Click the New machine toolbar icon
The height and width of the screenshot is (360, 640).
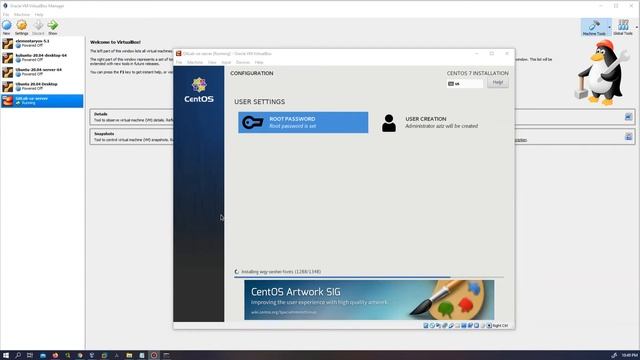point(7,25)
